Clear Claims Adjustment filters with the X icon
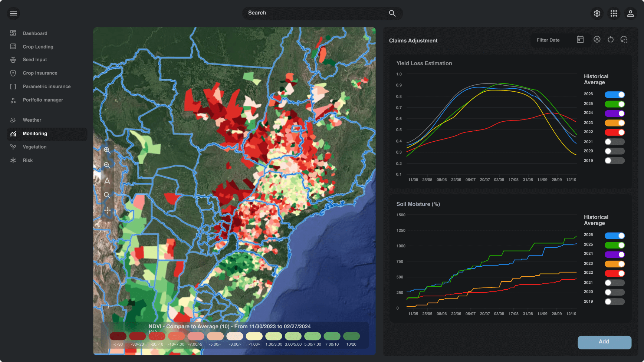Screen dimensions: 644x362 (597, 39)
